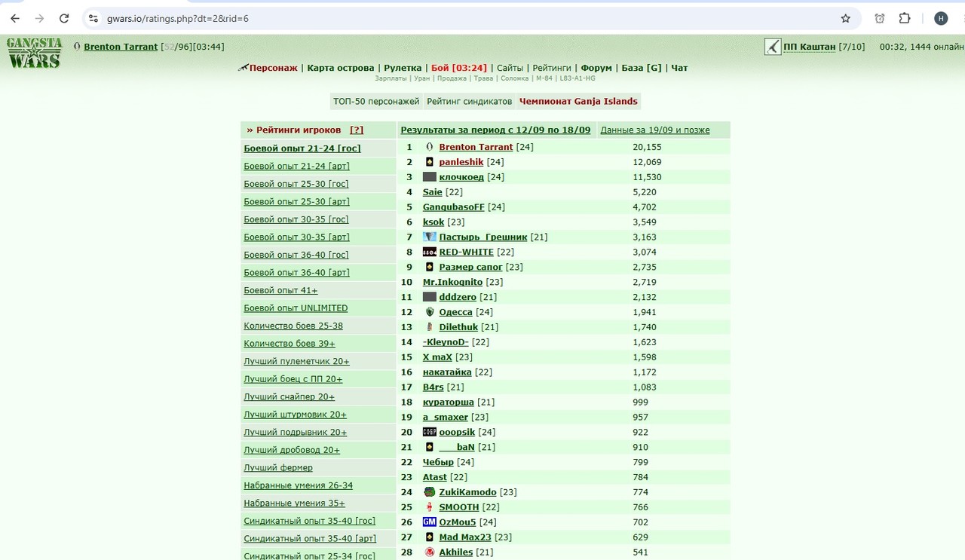The width and height of the screenshot is (965, 560).
Task: Open Количество боев 39+ rating
Action: pos(289,344)
